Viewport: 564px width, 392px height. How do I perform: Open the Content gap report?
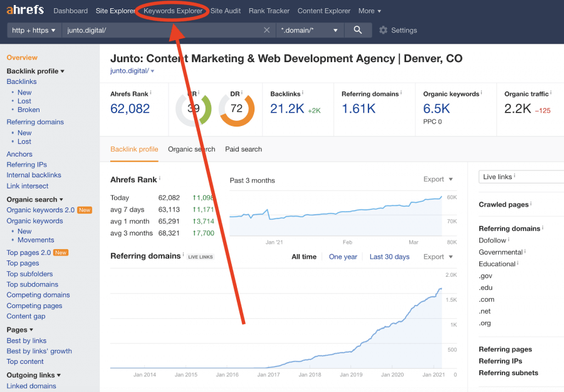(x=26, y=316)
